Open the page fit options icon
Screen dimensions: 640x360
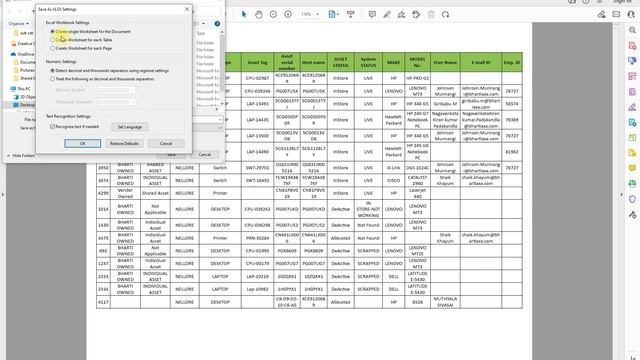333,14
